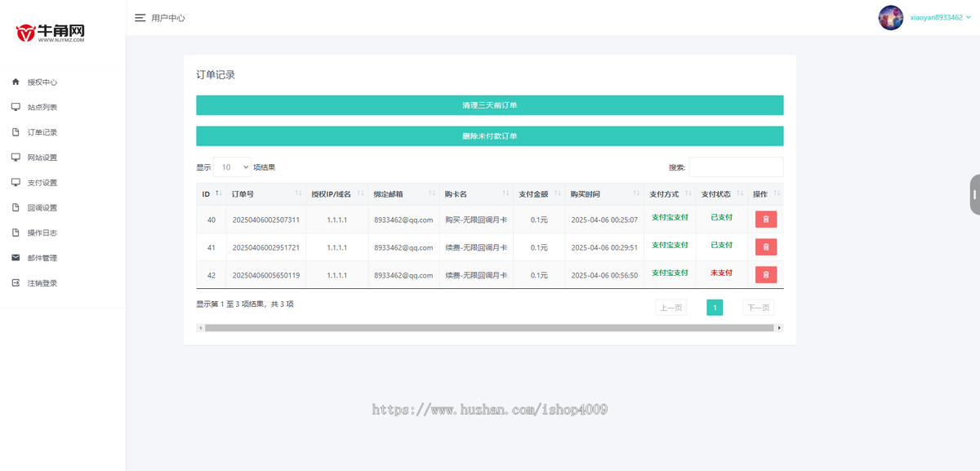The width and height of the screenshot is (980, 471).
Task: Click the gray side handle at right edge
Action: tap(975, 194)
